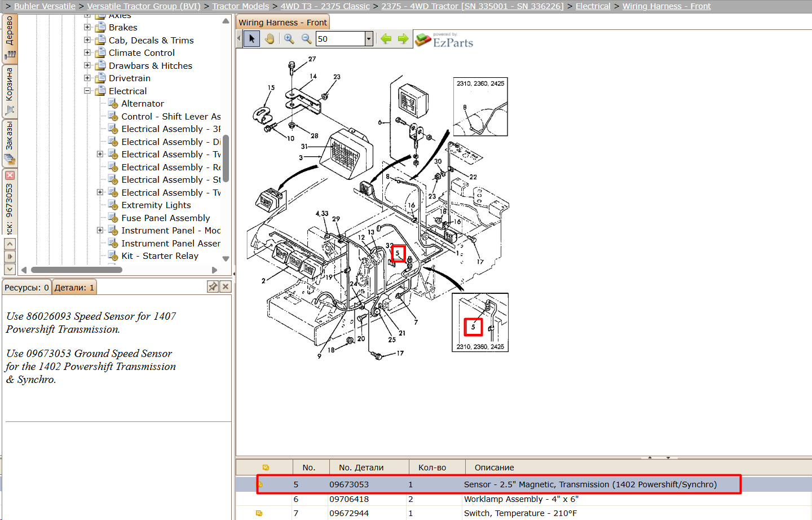Click the Electrical folder icon
Viewport: 812px width, 520px height.
click(x=100, y=91)
